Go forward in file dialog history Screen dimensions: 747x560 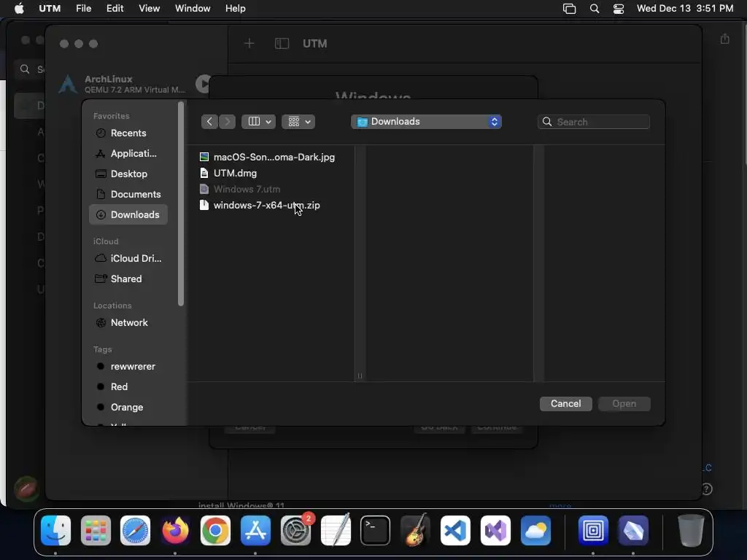click(x=228, y=122)
